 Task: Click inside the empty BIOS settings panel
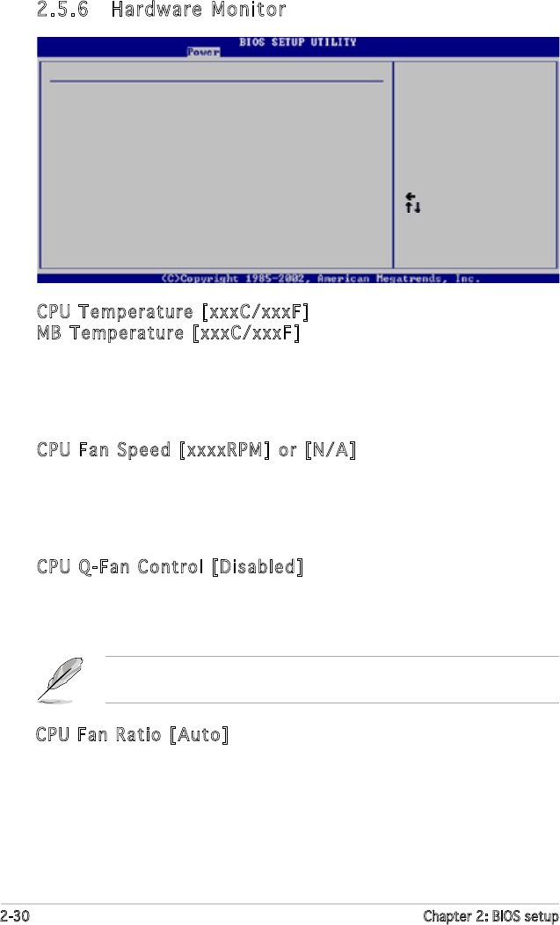click(215, 176)
